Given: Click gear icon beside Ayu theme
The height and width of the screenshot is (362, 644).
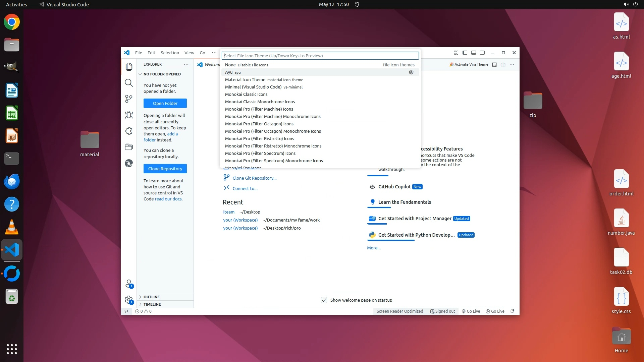Looking at the screenshot, I should point(411,72).
